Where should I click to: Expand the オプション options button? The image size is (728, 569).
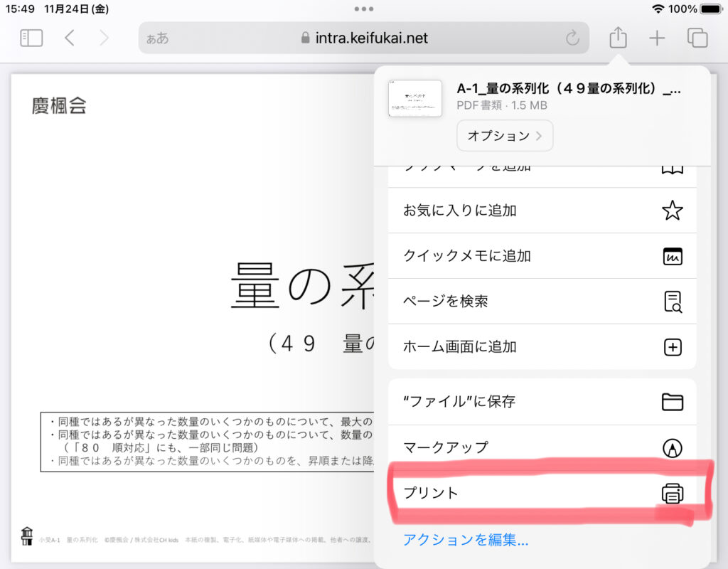(x=504, y=136)
